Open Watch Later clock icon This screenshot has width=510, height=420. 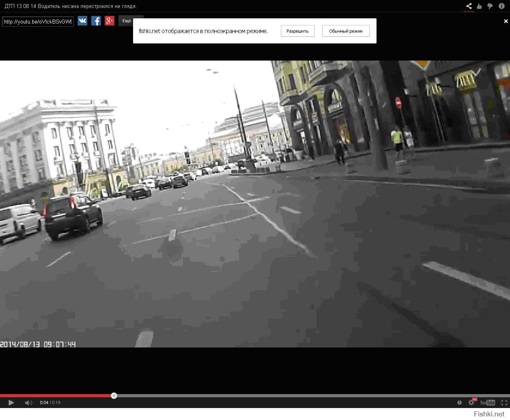(x=459, y=402)
